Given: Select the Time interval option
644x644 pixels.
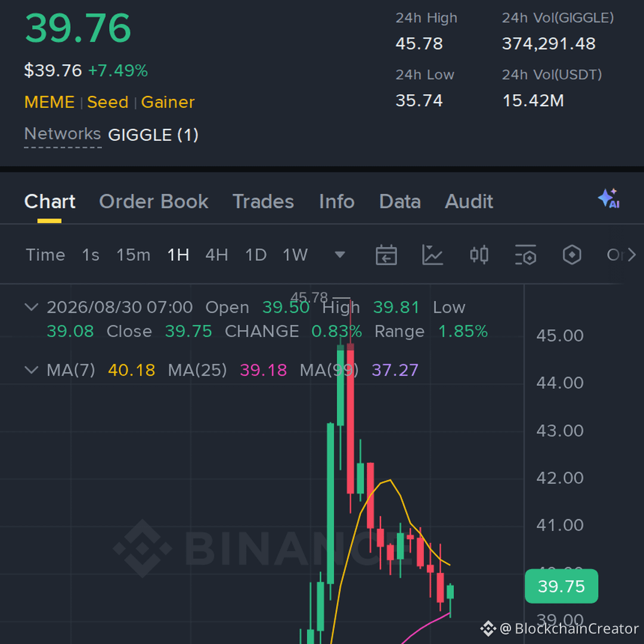Looking at the screenshot, I should pos(45,255).
